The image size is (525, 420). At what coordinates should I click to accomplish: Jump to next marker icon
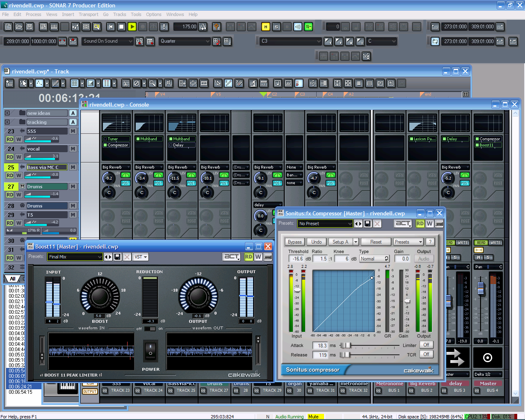click(339, 41)
